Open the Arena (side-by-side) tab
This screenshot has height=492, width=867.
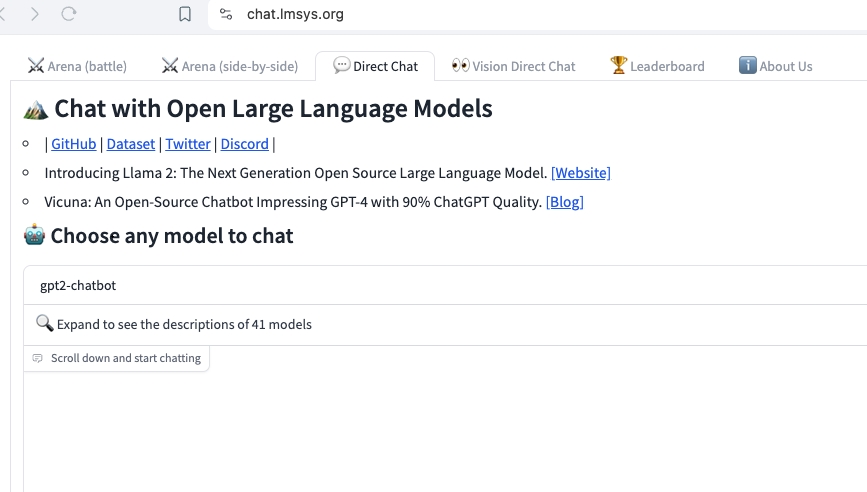(229, 66)
